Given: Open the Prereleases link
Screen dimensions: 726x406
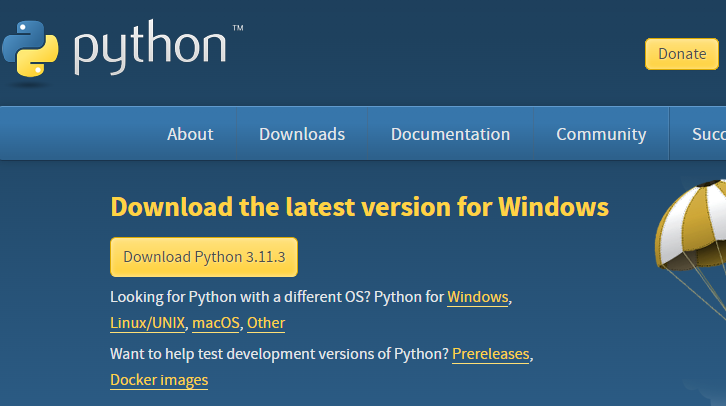Looking at the screenshot, I should (x=491, y=354).
